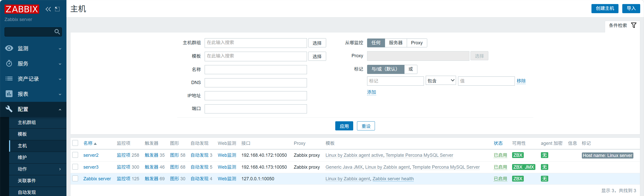Check the server2 row checkbox
This screenshot has height=196, width=644.
coord(75,155)
